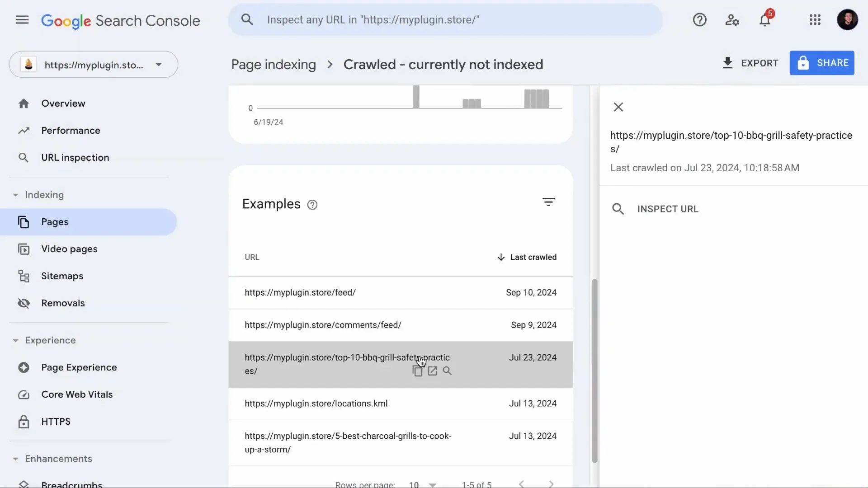Click the URL inspection magnifier icon
Image resolution: width=868 pixels, height=488 pixels.
[24, 158]
